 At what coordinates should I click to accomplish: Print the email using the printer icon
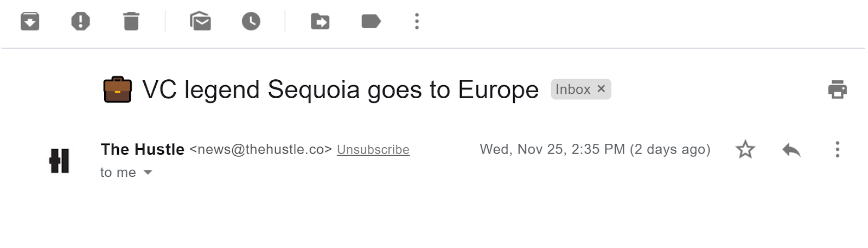pyautogui.click(x=837, y=90)
